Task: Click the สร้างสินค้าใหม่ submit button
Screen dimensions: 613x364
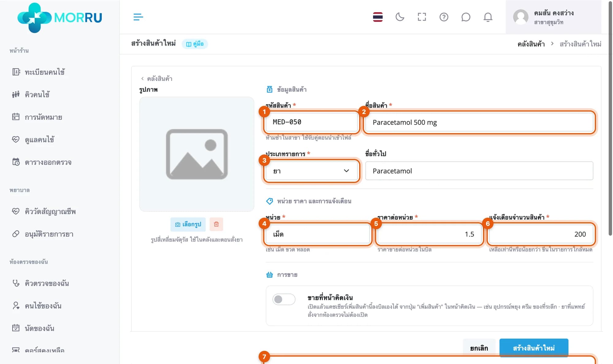Action: (x=534, y=348)
